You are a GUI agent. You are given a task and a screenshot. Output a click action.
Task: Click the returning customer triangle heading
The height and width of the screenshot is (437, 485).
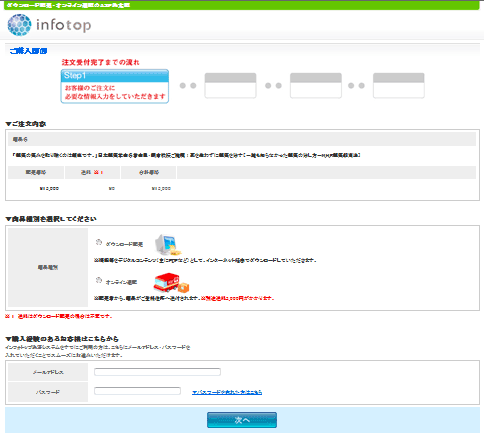pos(62,339)
